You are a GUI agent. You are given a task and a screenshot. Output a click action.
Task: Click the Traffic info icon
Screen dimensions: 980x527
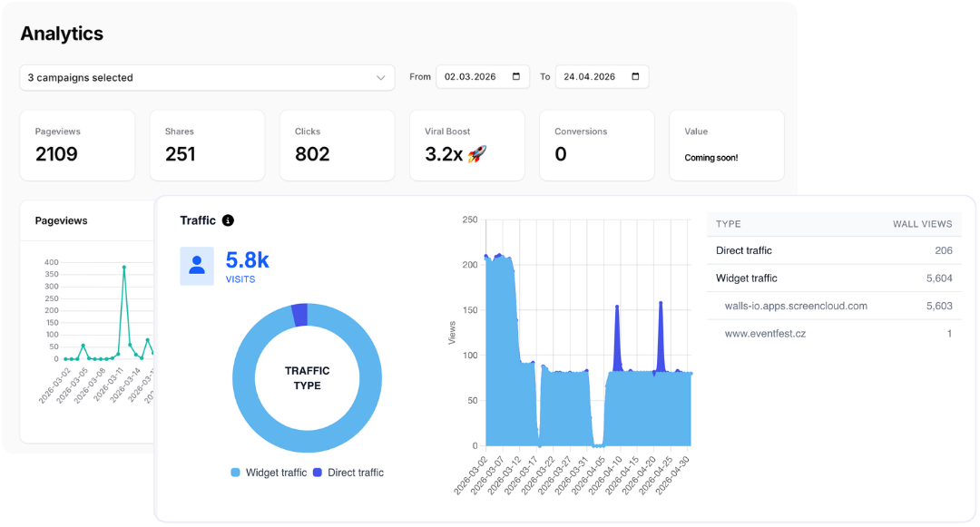pos(228,220)
